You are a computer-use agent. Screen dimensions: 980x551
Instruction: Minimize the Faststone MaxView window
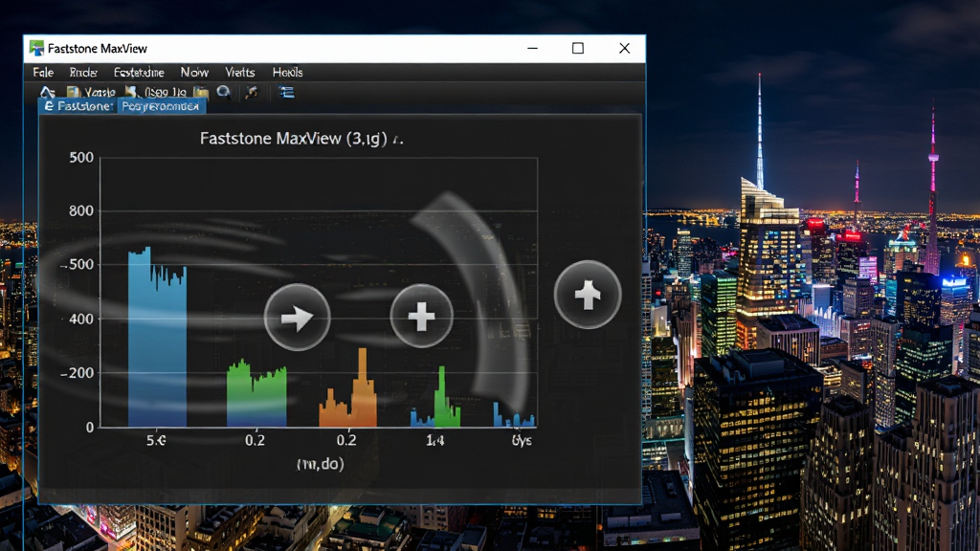tap(532, 48)
